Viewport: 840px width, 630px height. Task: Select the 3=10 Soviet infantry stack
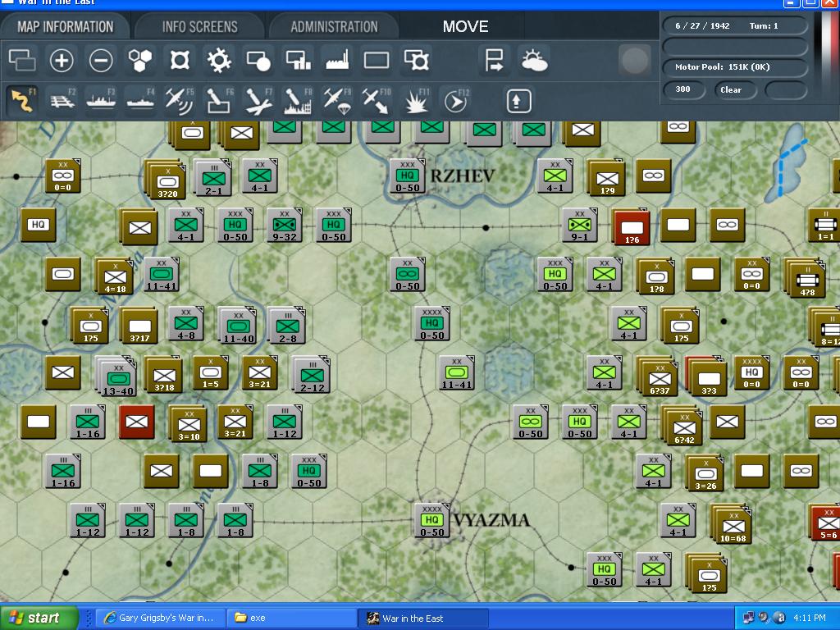(188, 424)
